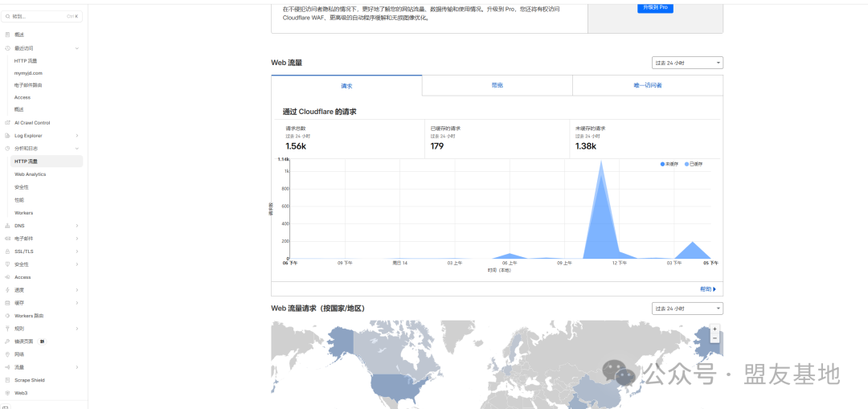Click the 概述 overview icon at sidebar top

click(x=7, y=35)
